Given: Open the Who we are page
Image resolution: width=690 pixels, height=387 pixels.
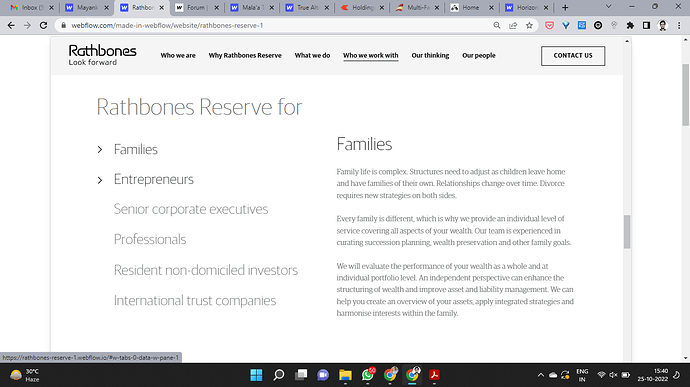Looking at the screenshot, I should pos(178,55).
